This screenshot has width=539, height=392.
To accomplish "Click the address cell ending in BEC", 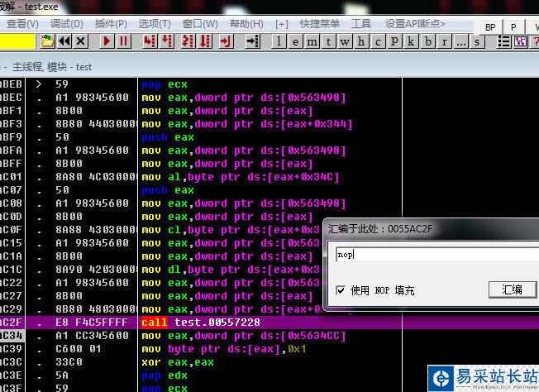I will coord(11,98).
